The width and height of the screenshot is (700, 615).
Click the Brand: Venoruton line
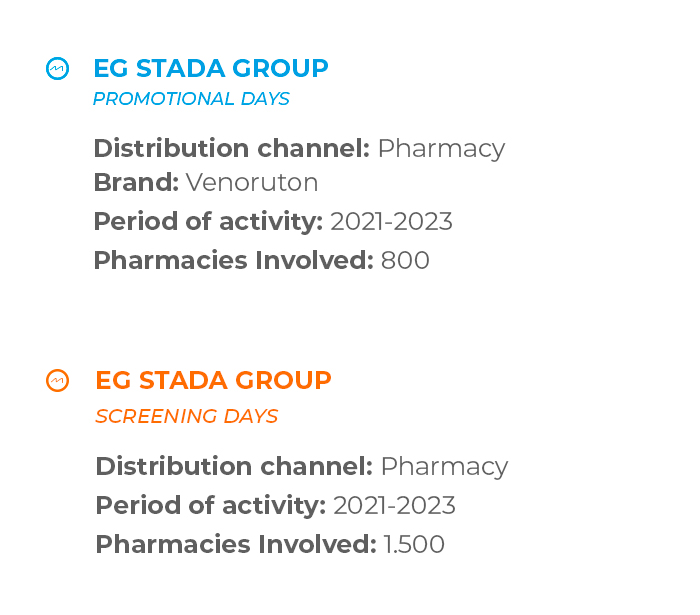(x=206, y=183)
